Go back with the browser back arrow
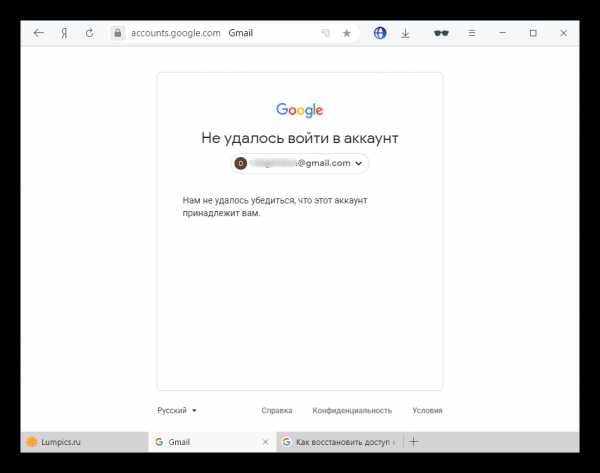 [x=39, y=33]
